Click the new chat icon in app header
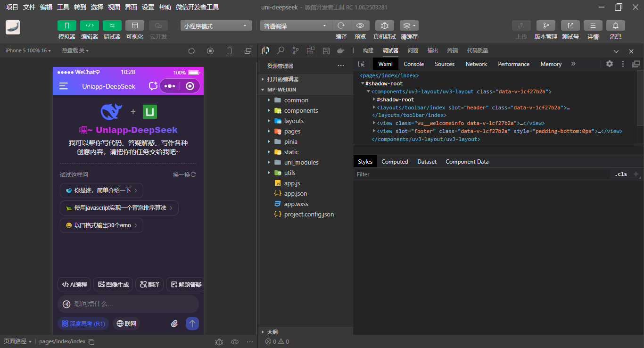The image size is (644, 348). pos(153,86)
